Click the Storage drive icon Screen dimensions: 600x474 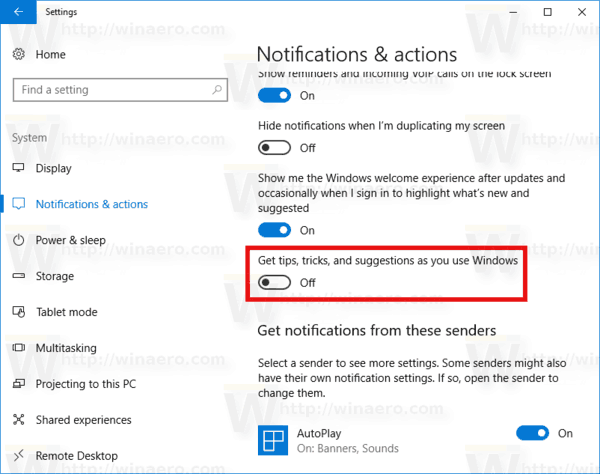pyautogui.click(x=18, y=276)
